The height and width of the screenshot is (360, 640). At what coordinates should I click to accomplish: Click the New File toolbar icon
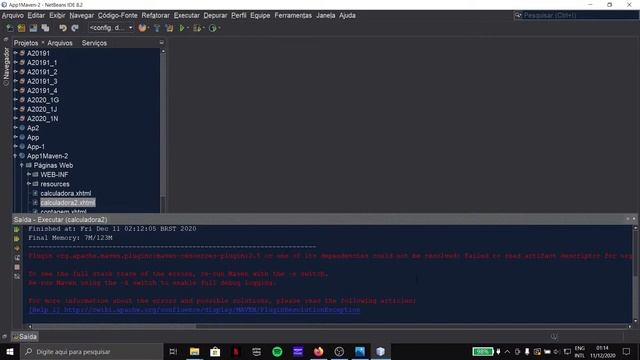[x=9, y=28]
